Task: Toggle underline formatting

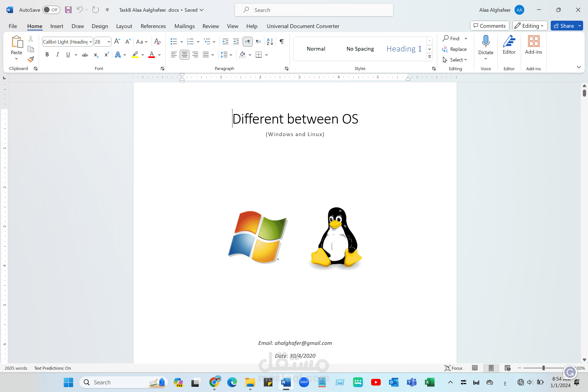Action: pyautogui.click(x=68, y=55)
